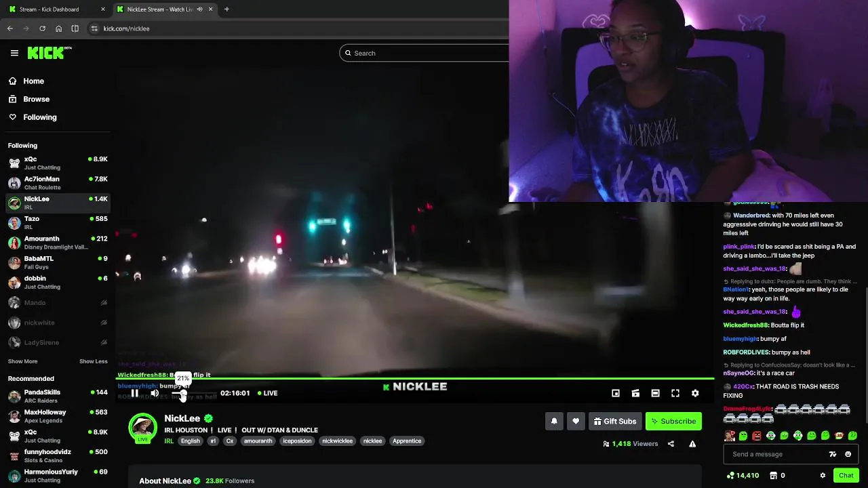Toggle notification bell for NickLee
Viewport: 868px width, 488px height.
tap(554, 422)
